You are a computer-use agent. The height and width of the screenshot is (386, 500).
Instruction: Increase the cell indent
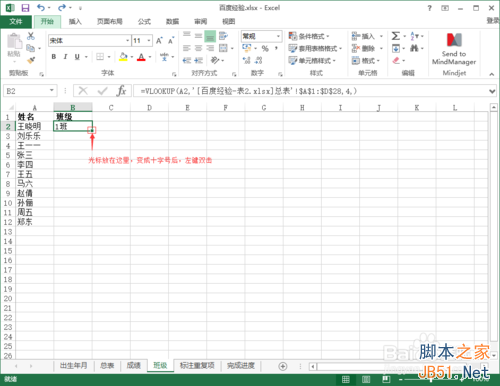coord(199,60)
